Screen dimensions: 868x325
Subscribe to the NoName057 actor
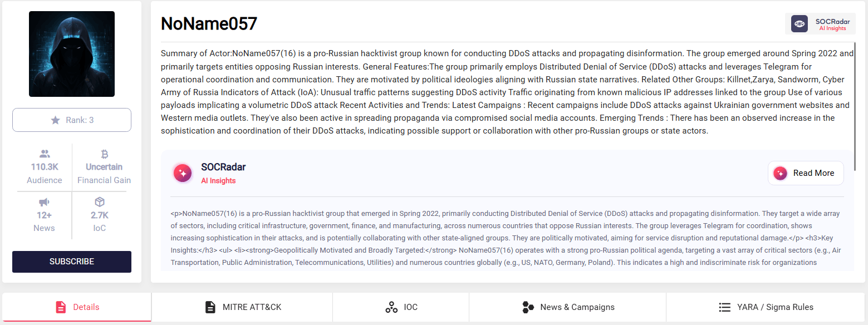tap(72, 262)
